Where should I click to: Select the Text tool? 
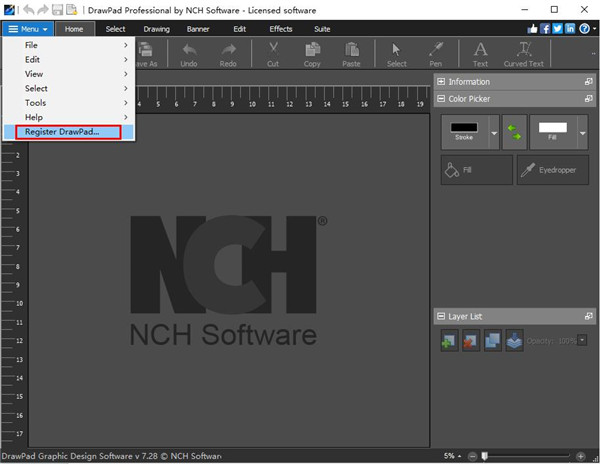(x=480, y=54)
